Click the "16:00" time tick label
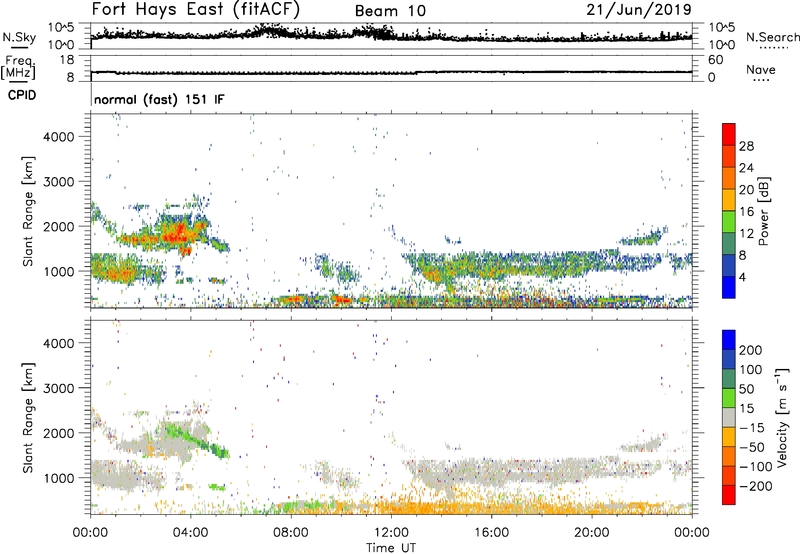The height and width of the screenshot is (554, 800). tap(491, 533)
